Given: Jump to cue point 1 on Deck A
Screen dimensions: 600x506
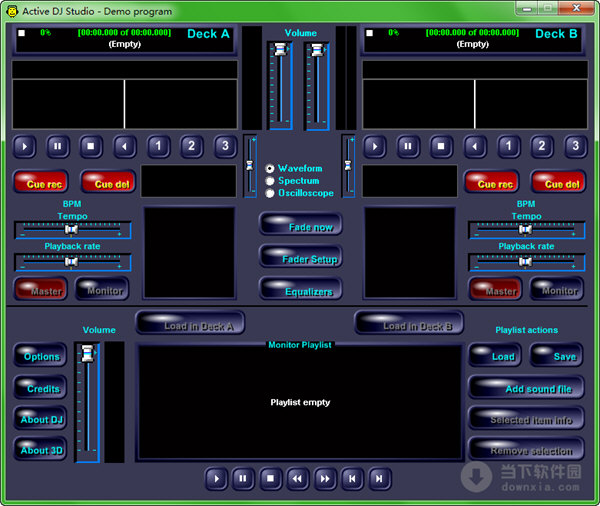Looking at the screenshot, I should [158, 147].
